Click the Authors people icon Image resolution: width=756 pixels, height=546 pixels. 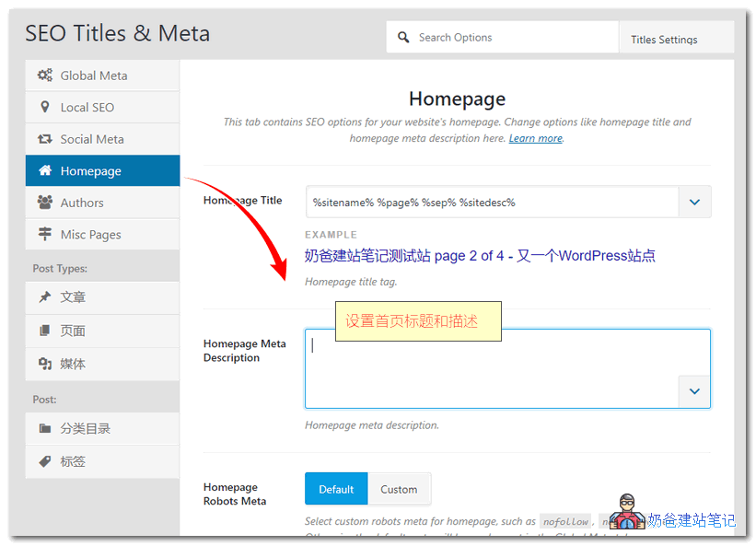[x=44, y=203]
